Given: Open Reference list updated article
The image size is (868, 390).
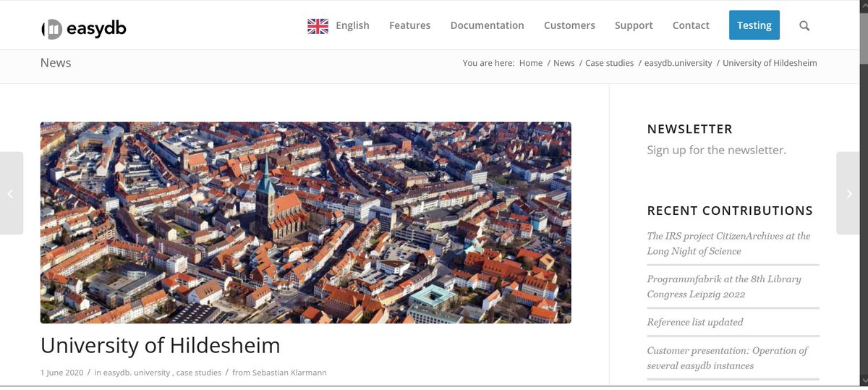Looking at the screenshot, I should (x=695, y=322).
